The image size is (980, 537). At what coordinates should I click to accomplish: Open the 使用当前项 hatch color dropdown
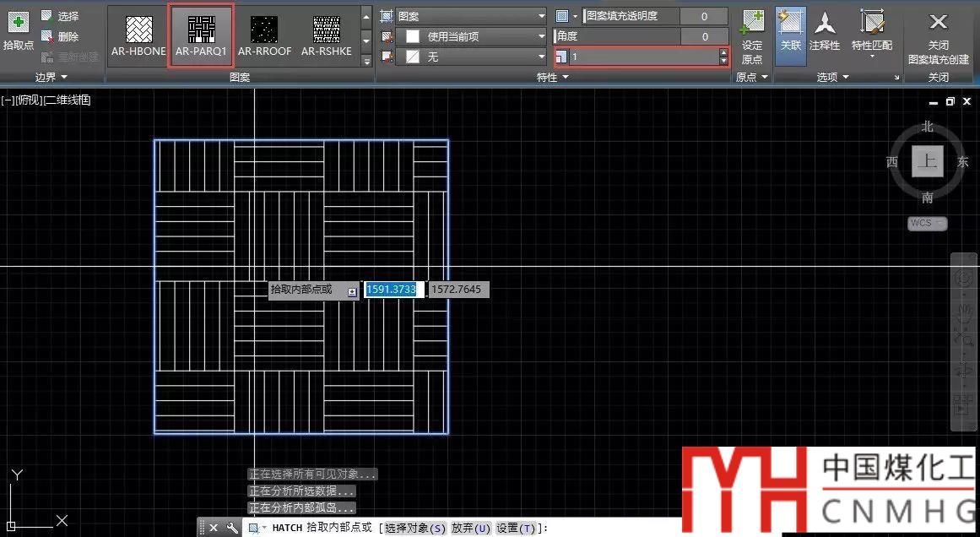(472, 36)
